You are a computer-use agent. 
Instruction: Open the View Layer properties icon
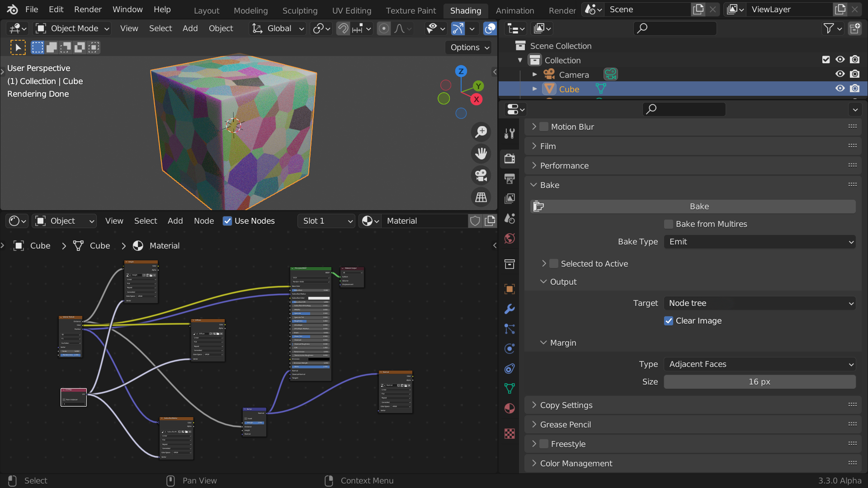click(x=509, y=198)
